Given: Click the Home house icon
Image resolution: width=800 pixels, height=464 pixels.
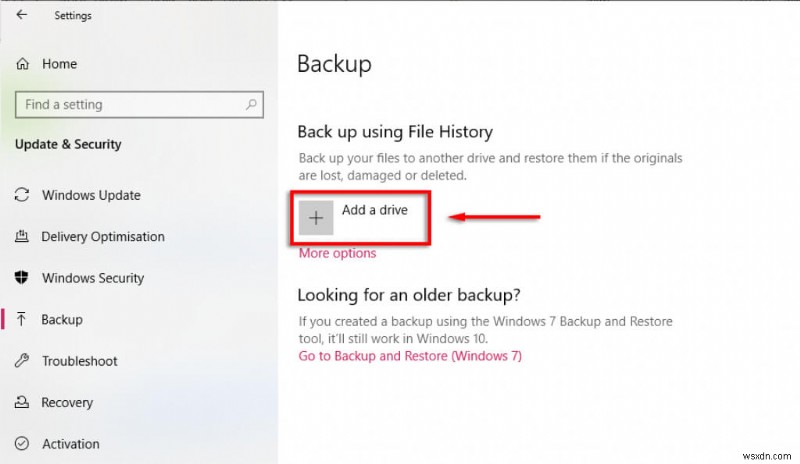Looking at the screenshot, I should 22,64.
